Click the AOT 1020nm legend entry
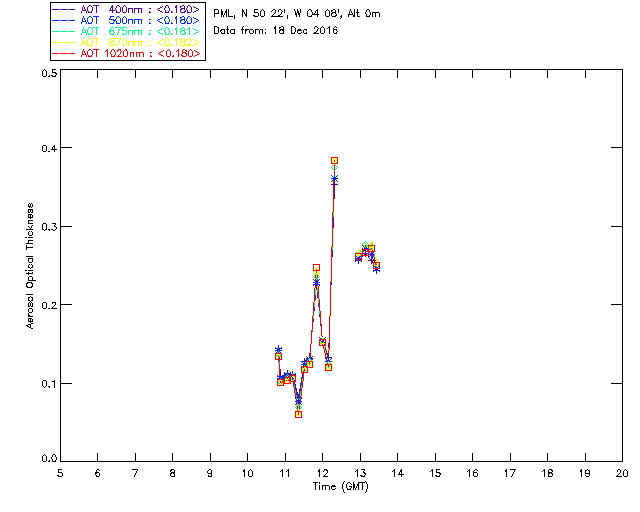The image size is (640, 512). click(127, 53)
